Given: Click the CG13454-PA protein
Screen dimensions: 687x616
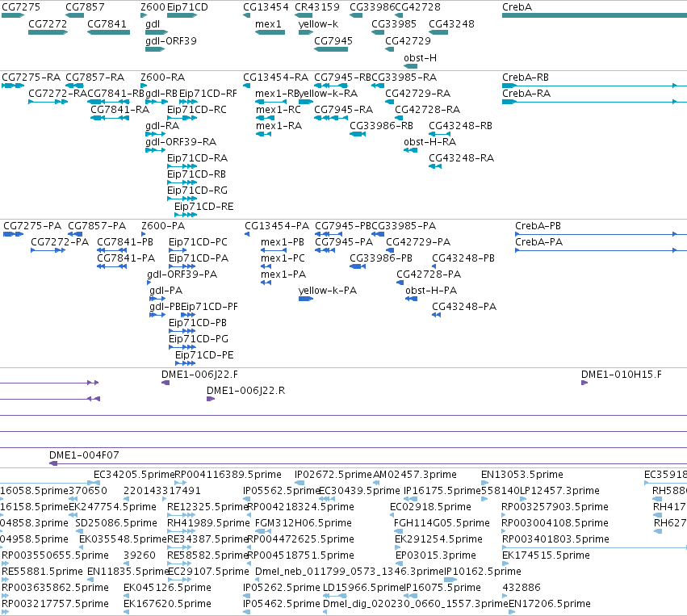Looking at the screenshot, I should [x=247, y=234].
